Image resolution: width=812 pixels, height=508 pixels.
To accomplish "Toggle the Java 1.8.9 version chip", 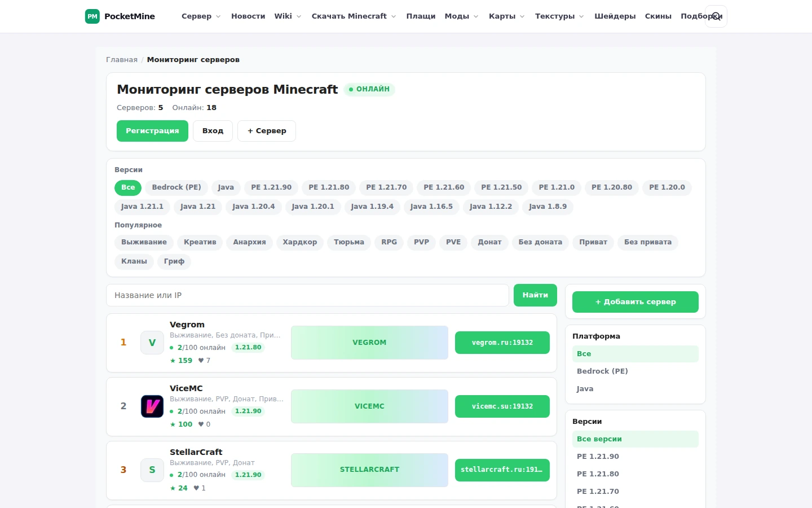I will (x=548, y=207).
